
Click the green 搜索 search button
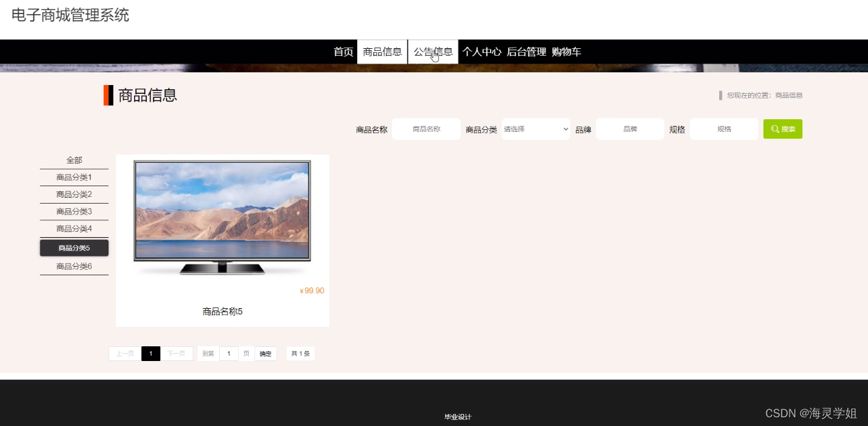[x=782, y=129]
